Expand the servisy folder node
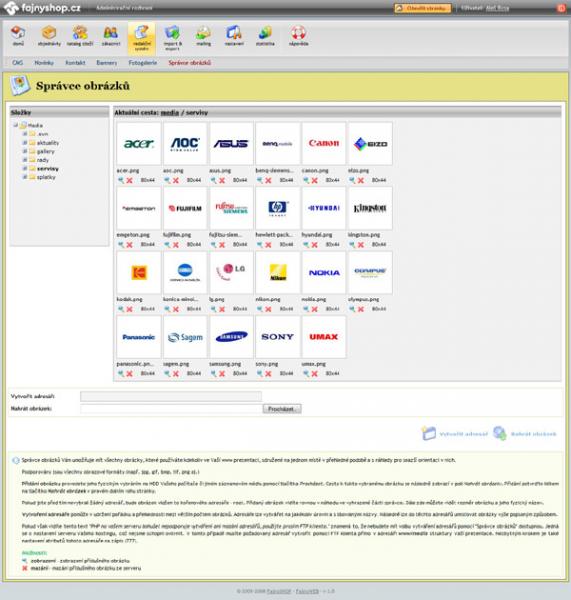 pyautogui.click(x=24, y=168)
